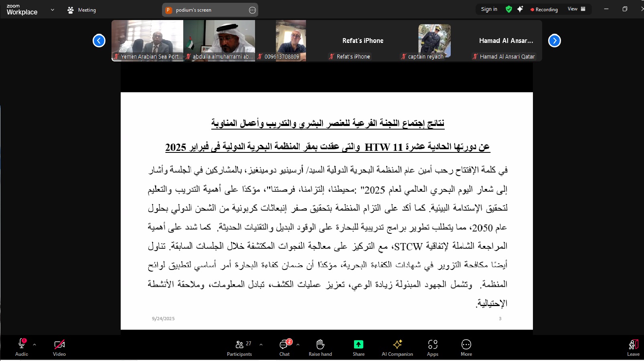This screenshot has width=644, height=361.
Task: Open More options menu
Action: [466, 347]
